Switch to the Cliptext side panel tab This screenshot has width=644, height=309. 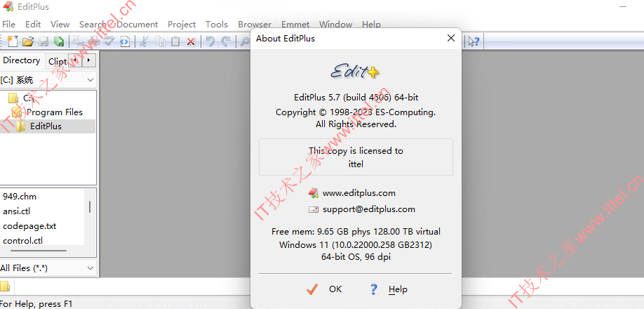58,62
